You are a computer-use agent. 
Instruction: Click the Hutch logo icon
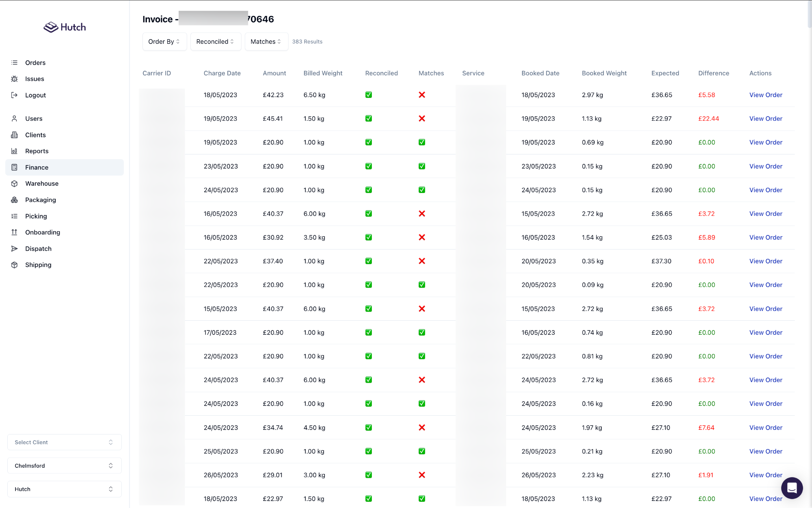[51, 27]
